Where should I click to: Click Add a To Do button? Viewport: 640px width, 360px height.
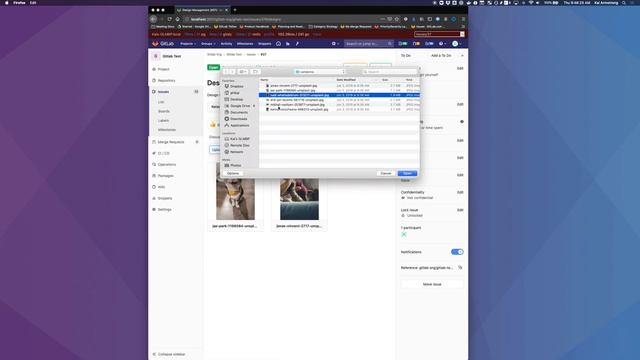click(x=441, y=56)
